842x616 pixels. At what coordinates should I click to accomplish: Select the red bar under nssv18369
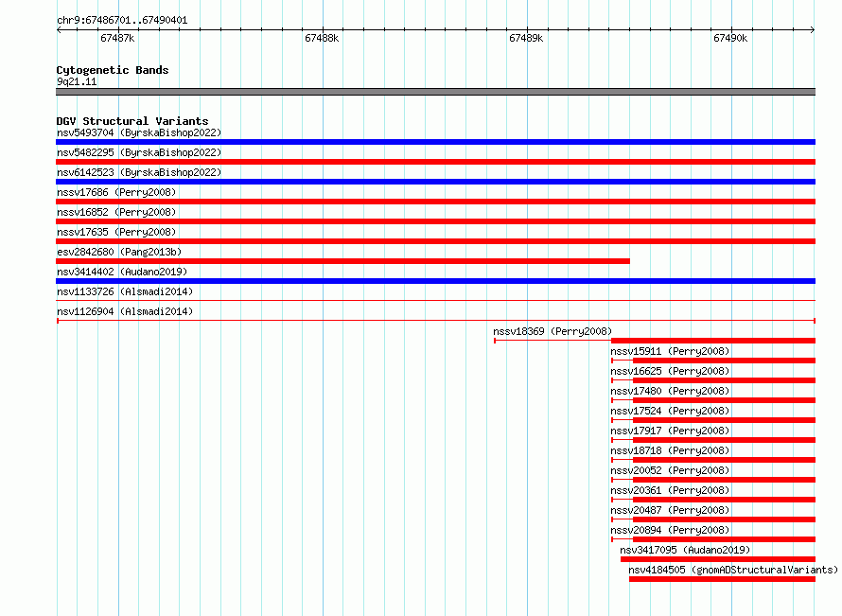713,341
